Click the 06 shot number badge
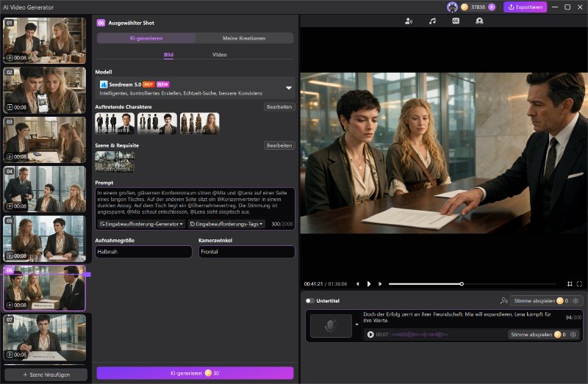 pyautogui.click(x=101, y=23)
